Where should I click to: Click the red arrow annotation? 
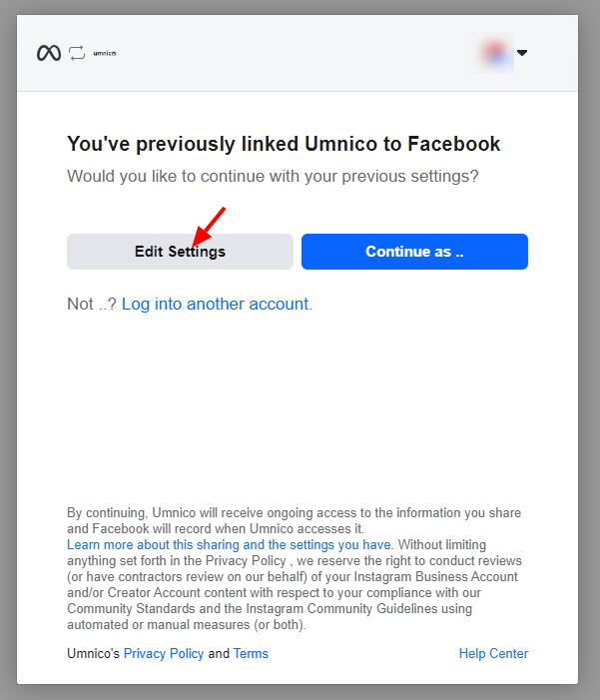pos(210,226)
